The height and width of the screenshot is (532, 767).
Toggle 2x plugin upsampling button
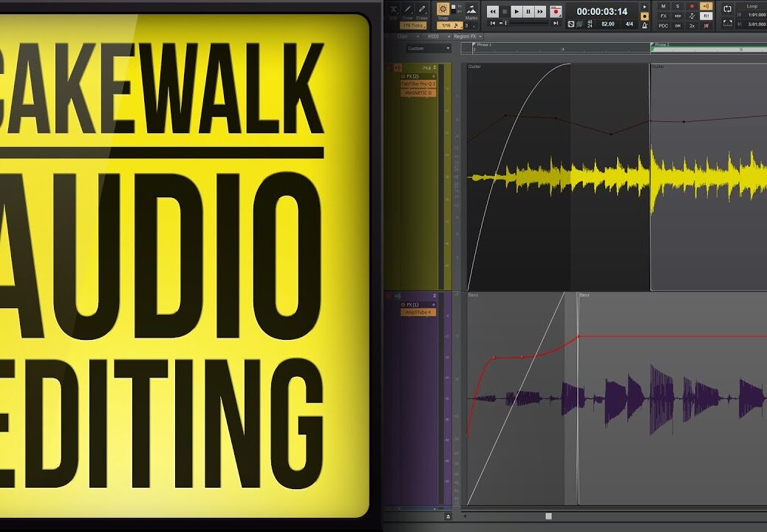(x=692, y=25)
